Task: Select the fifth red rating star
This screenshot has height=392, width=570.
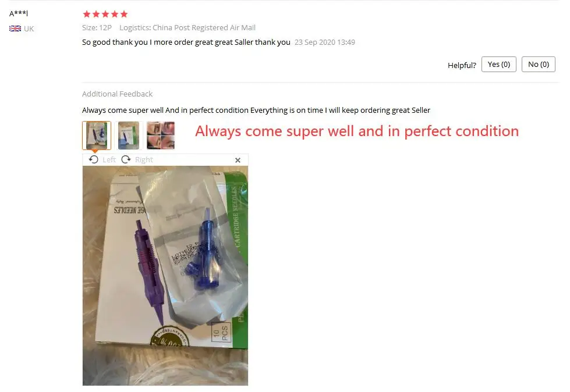Action: click(124, 14)
